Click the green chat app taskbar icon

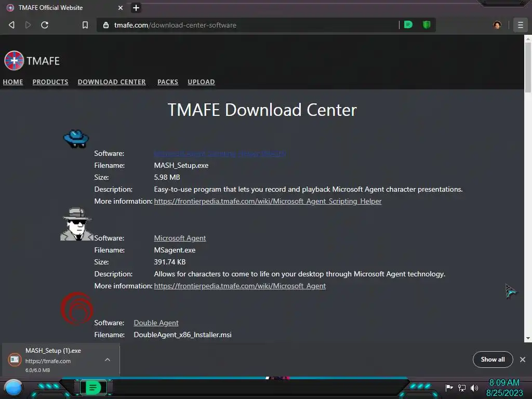pyautogui.click(x=93, y=388)
